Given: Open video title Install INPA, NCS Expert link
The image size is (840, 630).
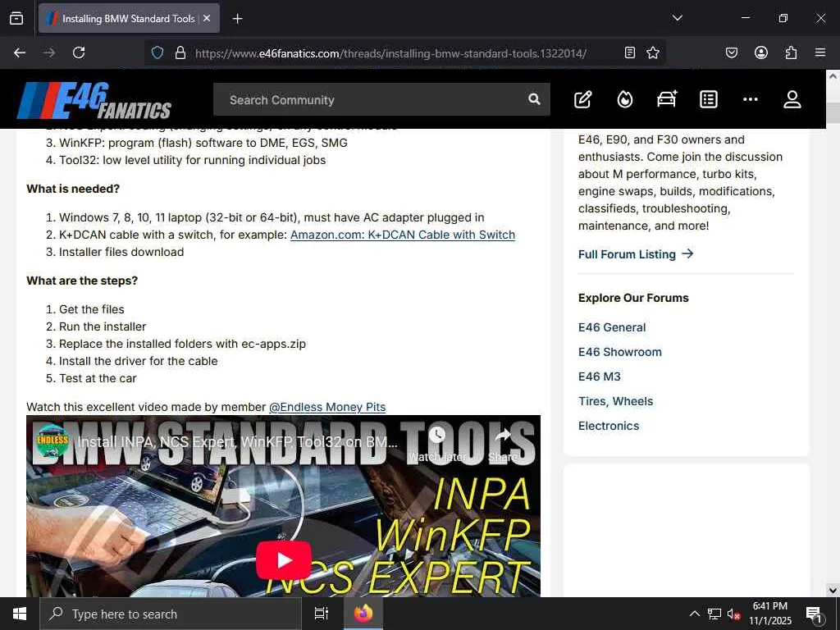Looking at the screenshot, I should [237, 442].
